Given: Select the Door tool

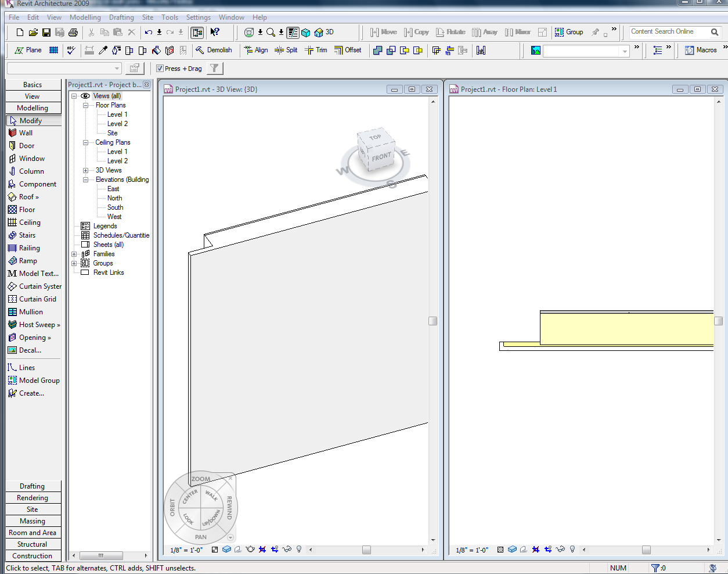Looking at the screenshot, I should tap(26, 146).
